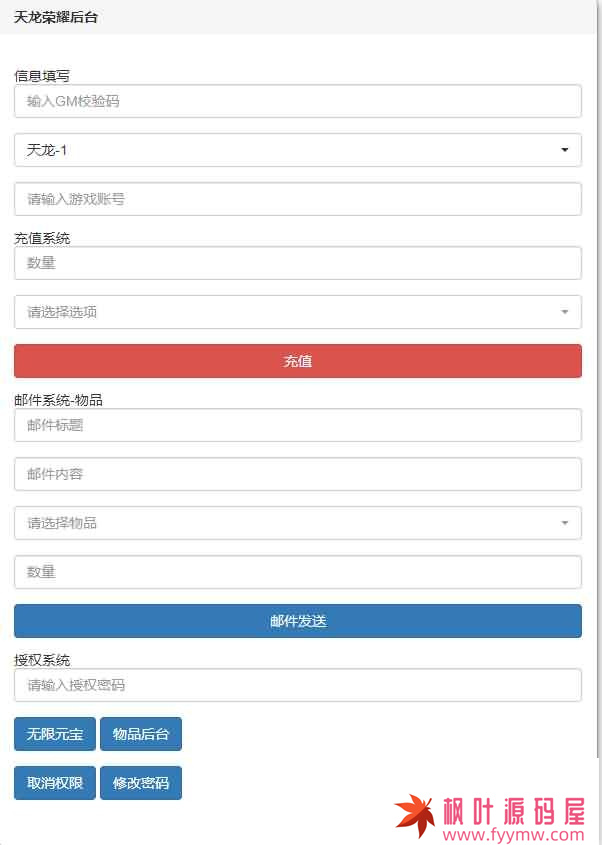This screenshot has height=845, width=602.
Task: Click the 邮件标题 mail title field
Action: pyautogui.click(x=297, y=425)
